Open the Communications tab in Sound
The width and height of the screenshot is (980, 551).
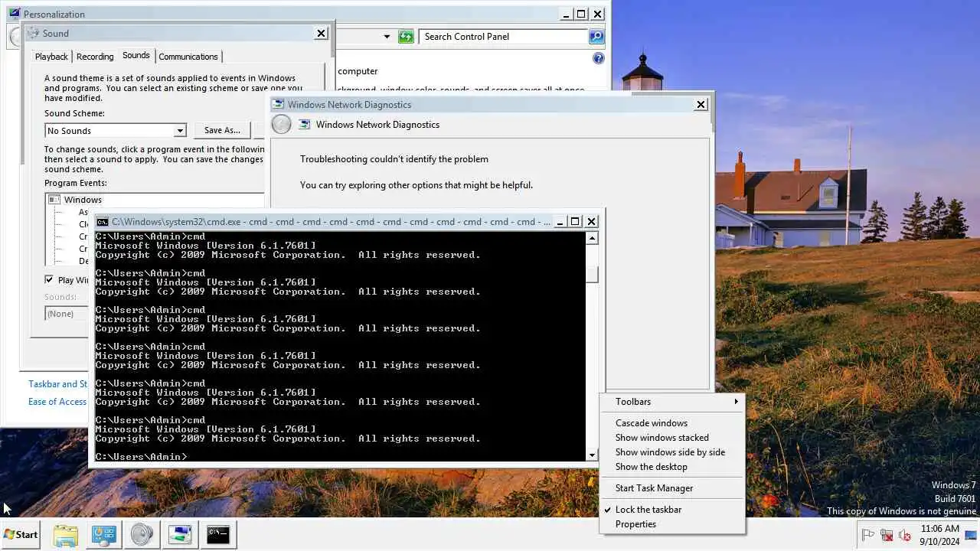(x=188, y=57)
